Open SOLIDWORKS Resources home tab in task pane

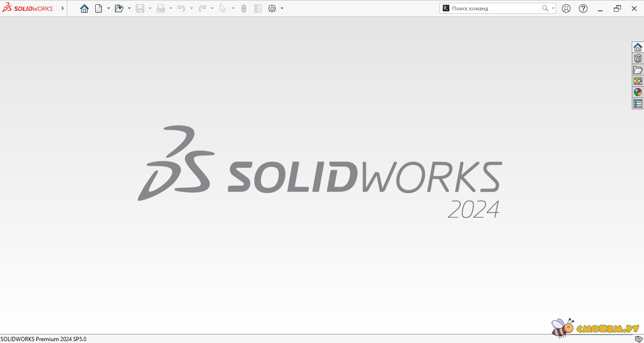coord(638,47)
